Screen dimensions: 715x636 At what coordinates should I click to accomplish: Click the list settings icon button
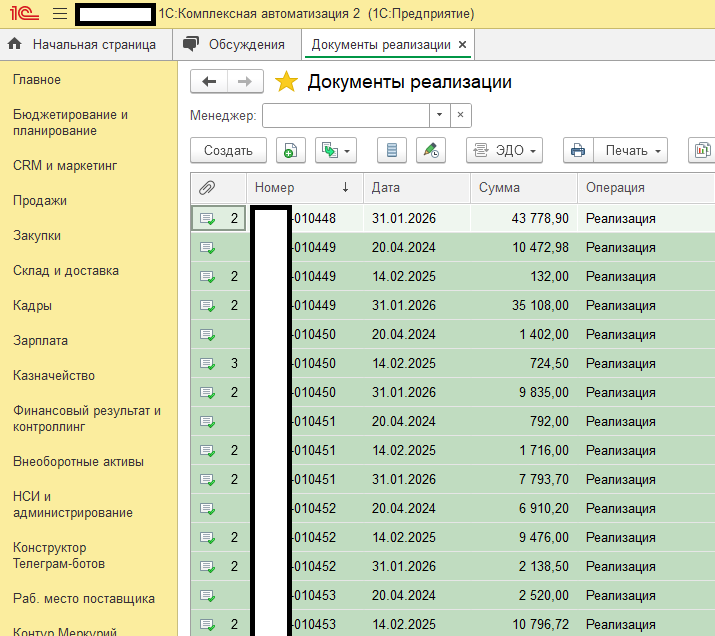(x=392, y=150)
